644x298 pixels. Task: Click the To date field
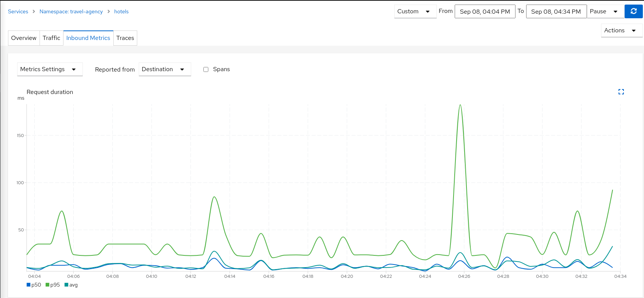[556, 11]
